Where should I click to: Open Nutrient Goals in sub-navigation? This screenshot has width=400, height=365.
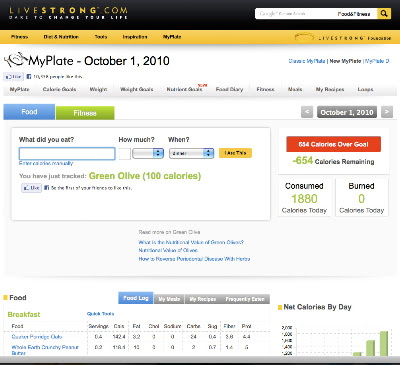(185, 89)
